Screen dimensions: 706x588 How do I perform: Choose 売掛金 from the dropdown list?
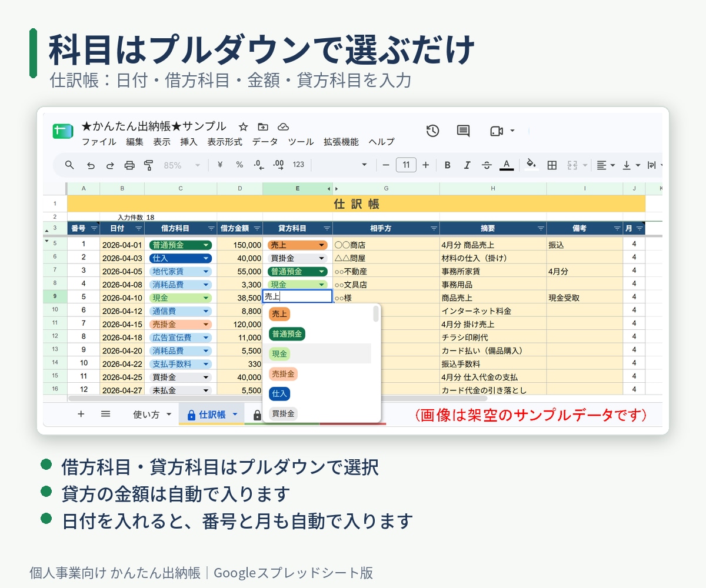point(284,374)
